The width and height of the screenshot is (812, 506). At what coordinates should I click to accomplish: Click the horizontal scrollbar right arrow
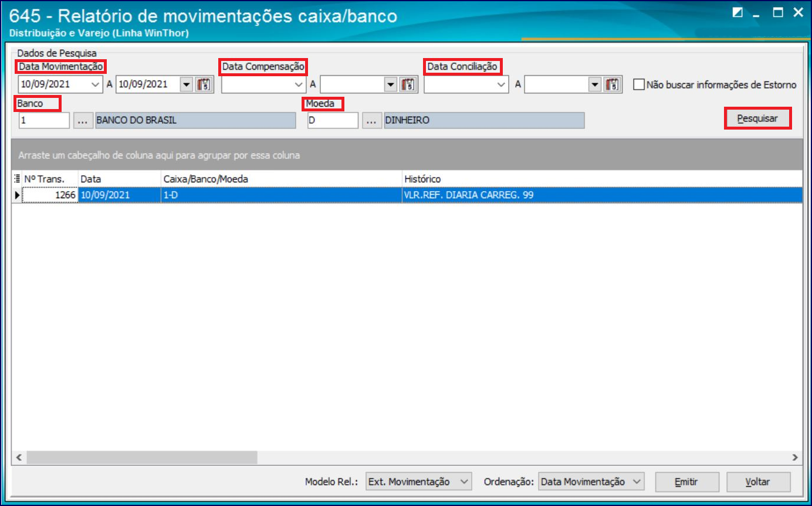796,457
